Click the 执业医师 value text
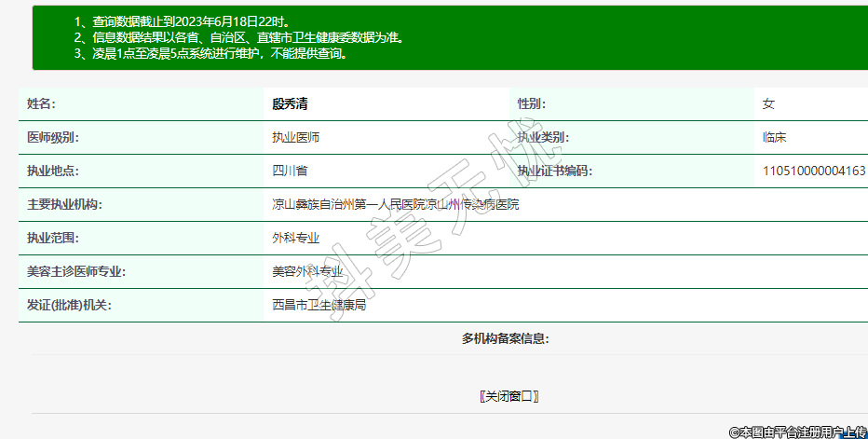The image size is (868, 439). tap(296, 137)
